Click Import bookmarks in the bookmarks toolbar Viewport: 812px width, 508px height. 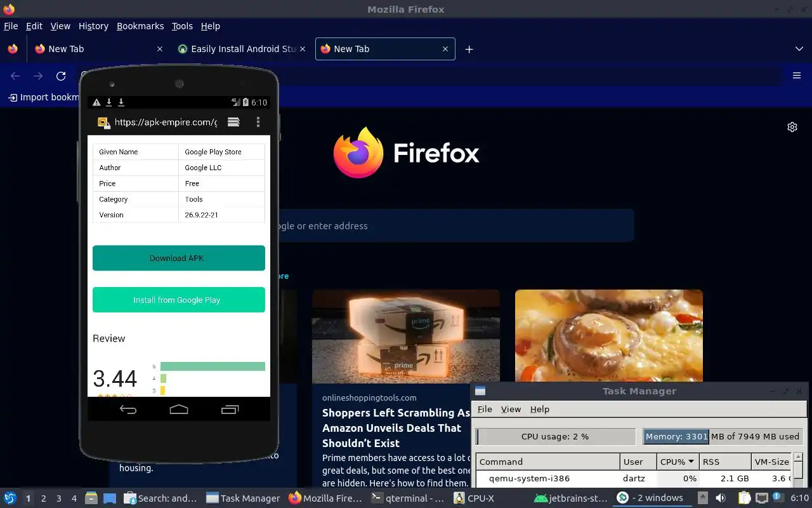coord(43,97)
